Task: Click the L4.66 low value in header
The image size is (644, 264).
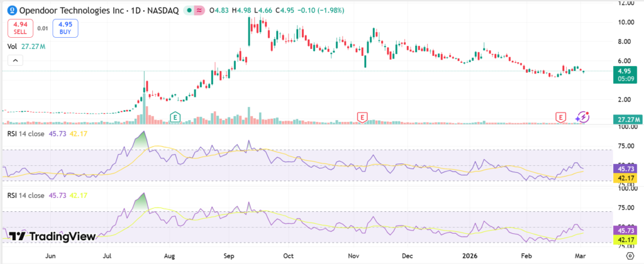Action: [262, 11]
